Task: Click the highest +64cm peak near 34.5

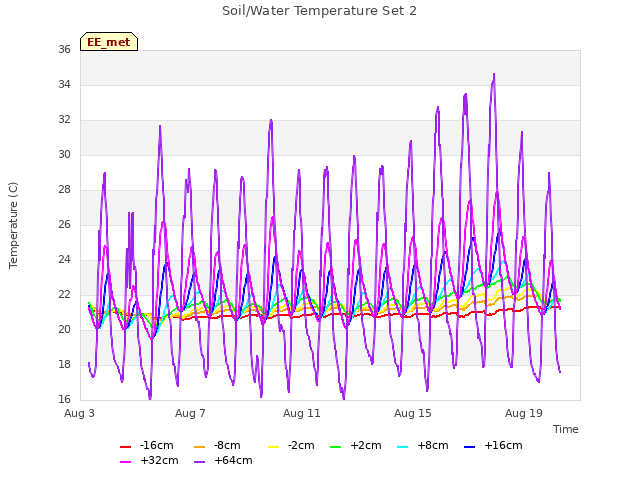Action: (494, 75)
